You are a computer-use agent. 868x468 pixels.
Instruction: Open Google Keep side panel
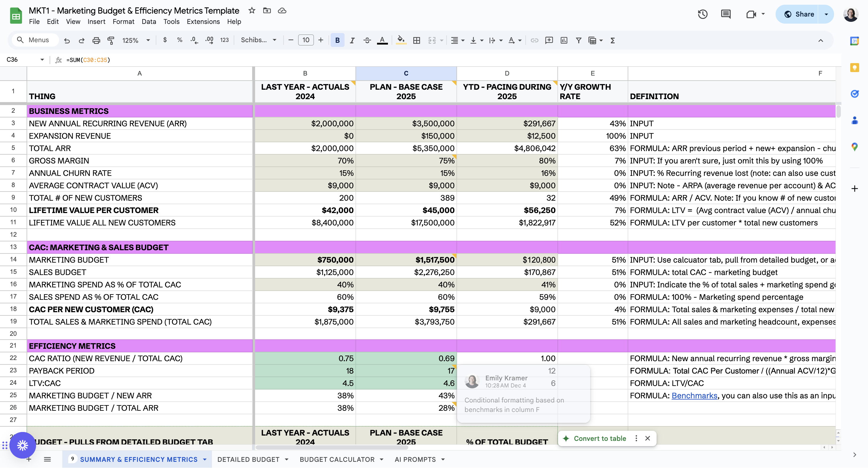point(854,67)
